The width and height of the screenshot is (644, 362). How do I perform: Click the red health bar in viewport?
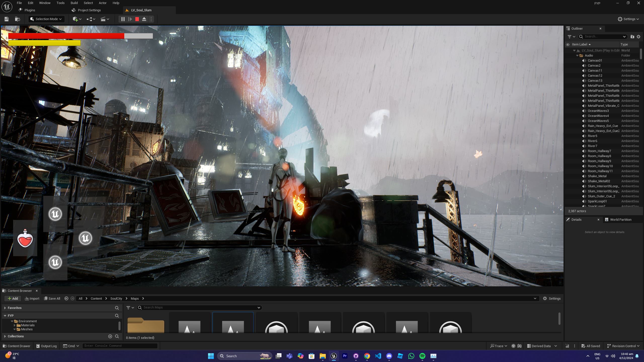click(66, 36)
